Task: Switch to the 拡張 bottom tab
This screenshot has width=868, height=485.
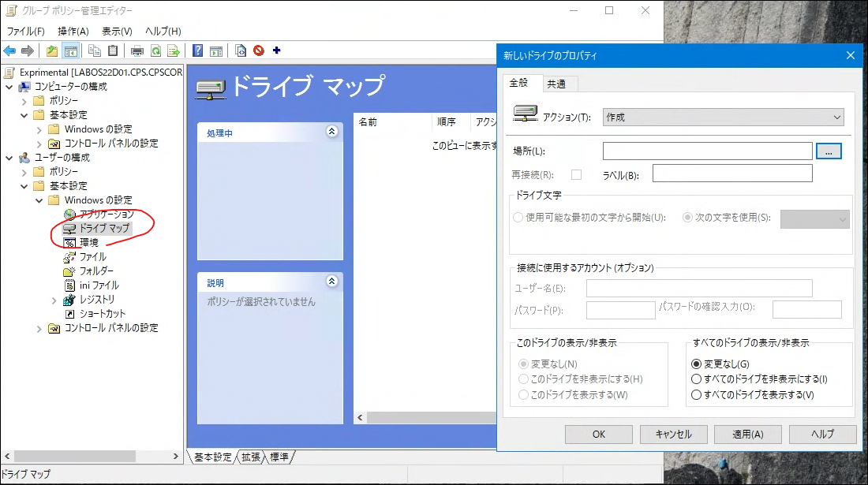Action: tap(251, 457)
